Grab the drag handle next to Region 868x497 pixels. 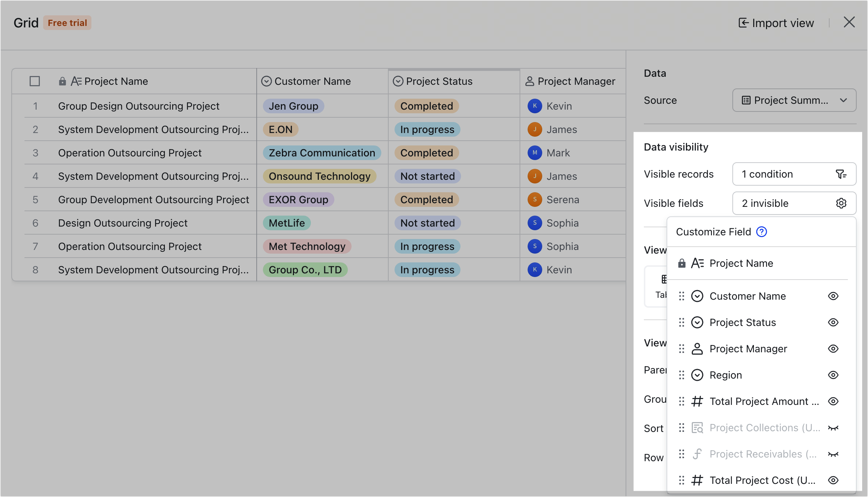682,375
